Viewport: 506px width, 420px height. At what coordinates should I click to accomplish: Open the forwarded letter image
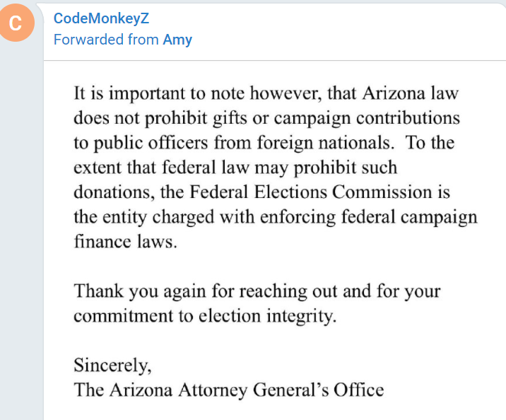[275, 240]
